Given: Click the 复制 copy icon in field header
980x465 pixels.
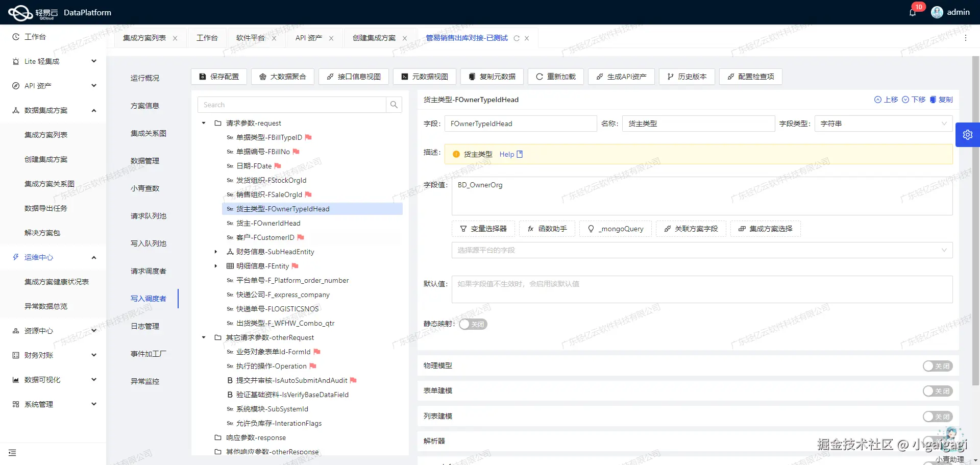Looking at the screenshot, I should 942,100.
